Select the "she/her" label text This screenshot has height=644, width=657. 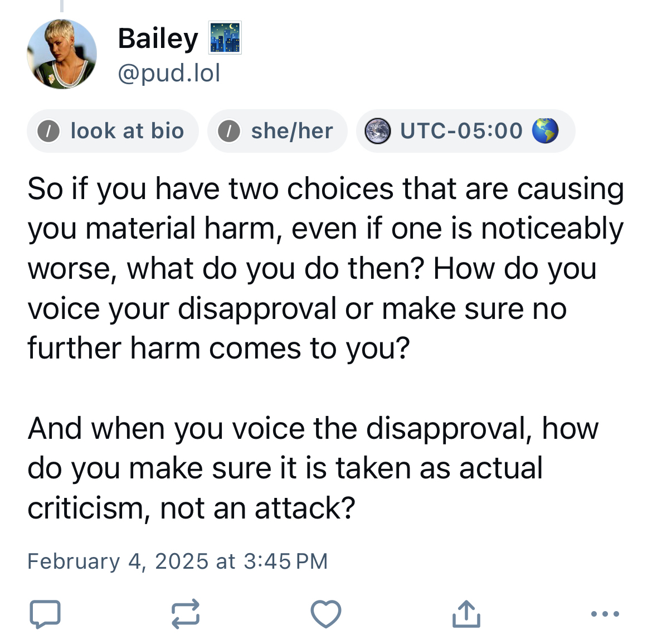point(291,131)
